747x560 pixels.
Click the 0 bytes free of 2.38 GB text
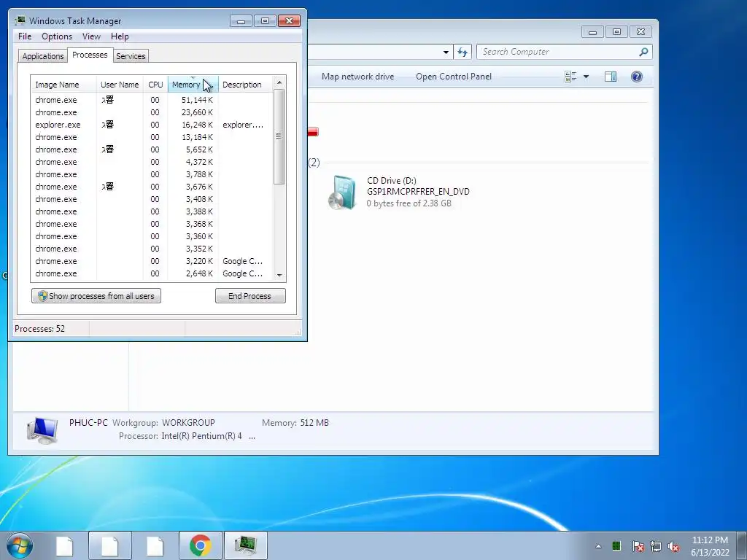(x=409, y=203)
